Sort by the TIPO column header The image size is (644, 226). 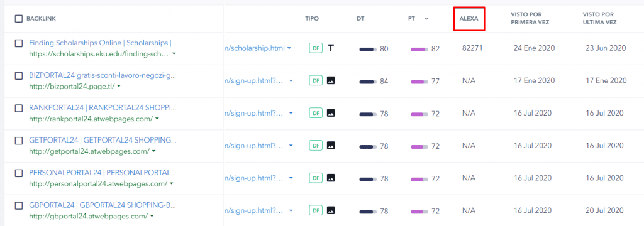[312, 19]
